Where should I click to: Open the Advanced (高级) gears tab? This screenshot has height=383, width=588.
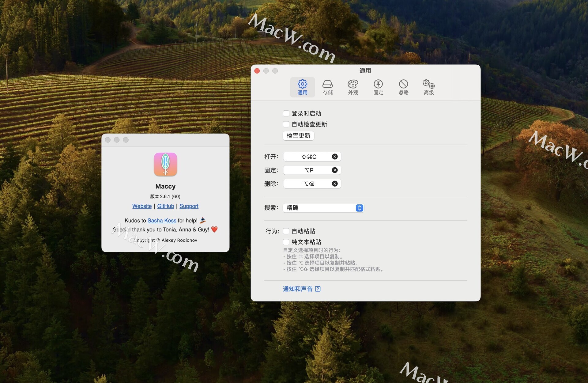[428, 87]
